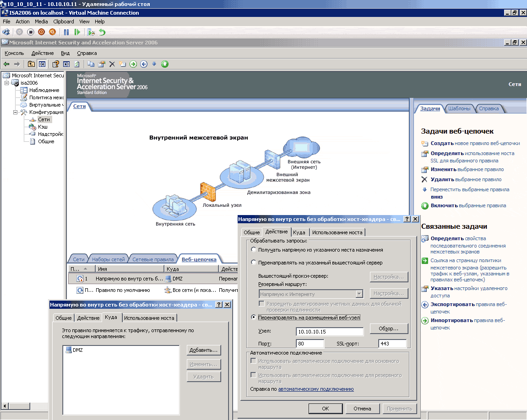Select the Кэш node in console tree
This screenshot has height=420, width=527.
click(42, 127)
